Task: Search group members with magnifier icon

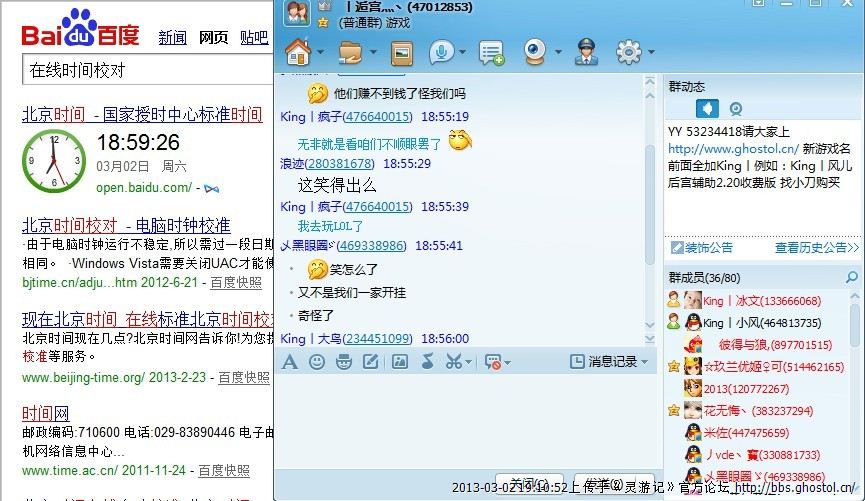Action: [x=852, y=277]
